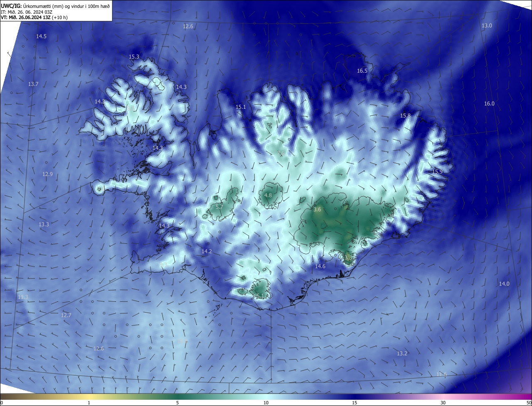
Task: Click the 13.0 value on the map
Action: (x=487, y=26)
